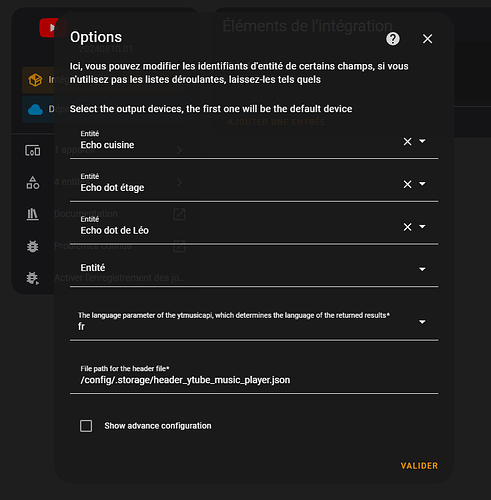Click the enable debug logging bug icon
491x500 pixels.
coord(33,278)
